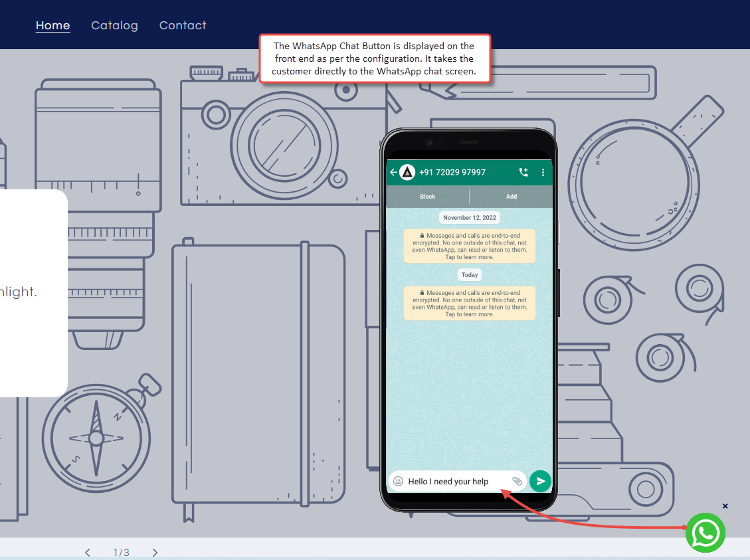750x560 pixels.
Task: Click the message field reading 'Hello I need your help'
Action: [458, 481]
